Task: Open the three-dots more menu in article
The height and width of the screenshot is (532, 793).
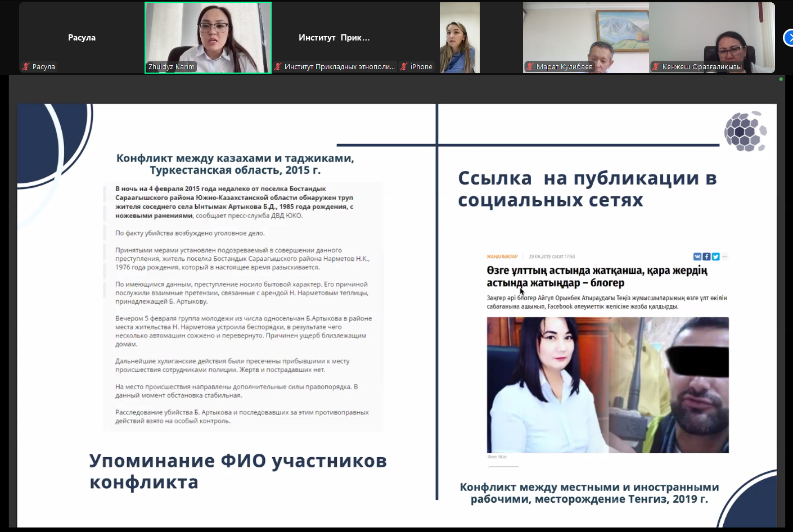Action: [x=725, y=256]
